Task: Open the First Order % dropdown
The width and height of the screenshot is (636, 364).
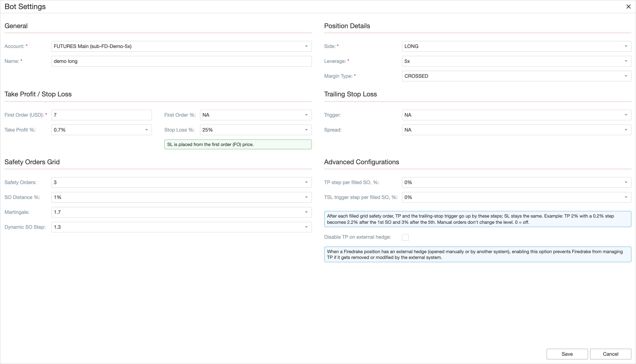Action: point(256,115)
